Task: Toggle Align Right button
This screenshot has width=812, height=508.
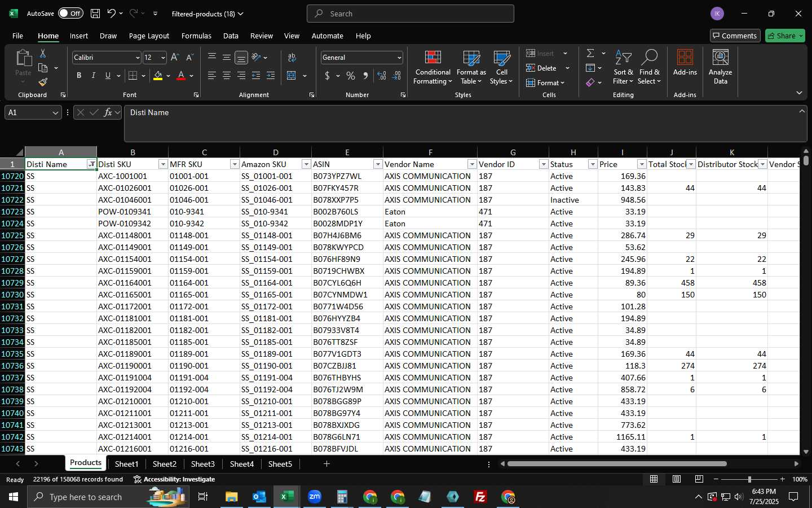Action: [x=241, y=76]
